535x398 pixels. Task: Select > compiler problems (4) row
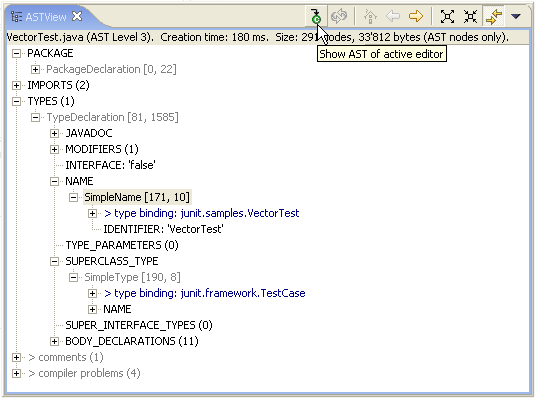tap(84, 373)
